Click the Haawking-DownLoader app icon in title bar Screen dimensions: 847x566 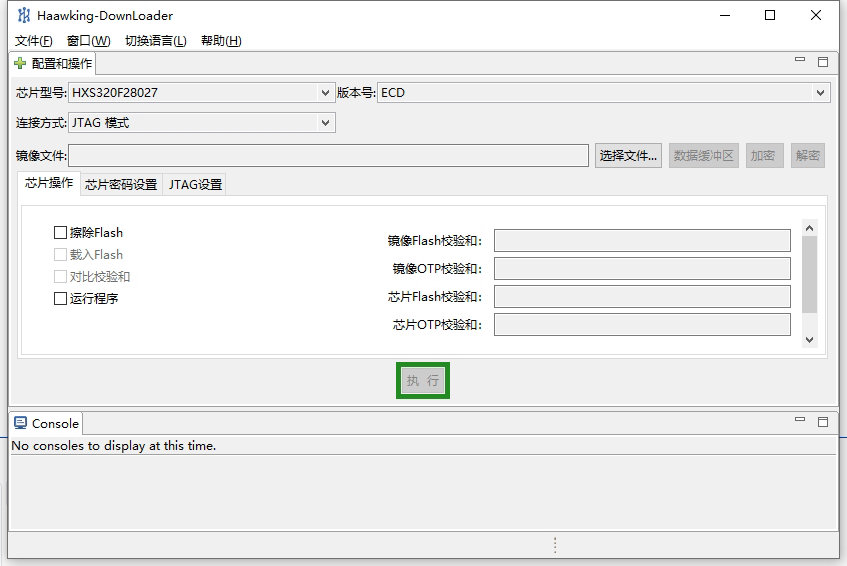[x=23, y=16]
